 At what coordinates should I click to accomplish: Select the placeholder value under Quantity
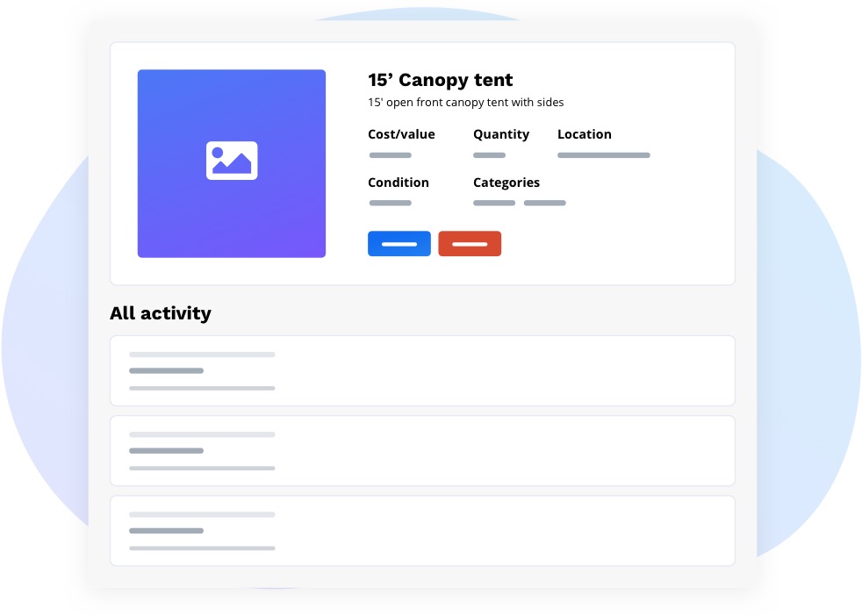489,155
